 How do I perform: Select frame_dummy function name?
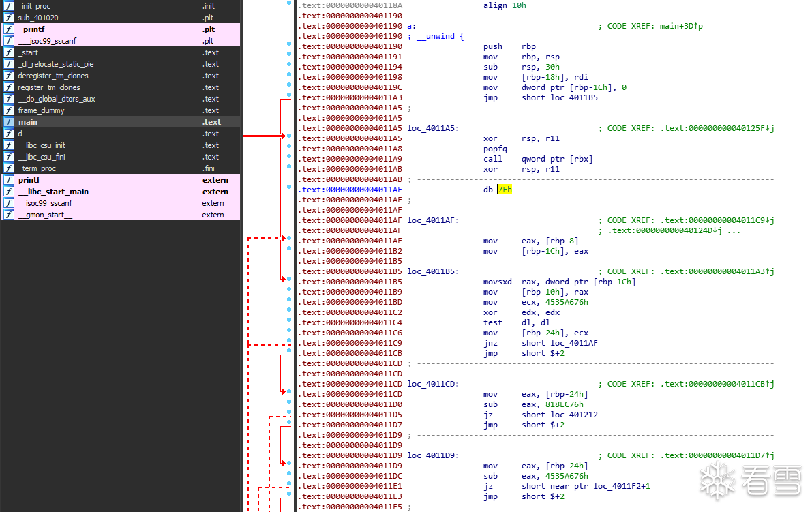pyautogui.click(x=41, y=110)
